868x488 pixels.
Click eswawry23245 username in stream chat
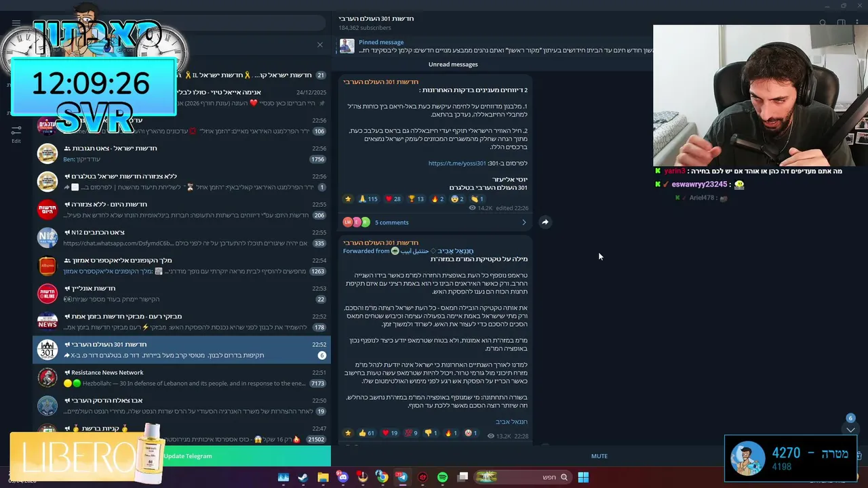pos(701,184)
